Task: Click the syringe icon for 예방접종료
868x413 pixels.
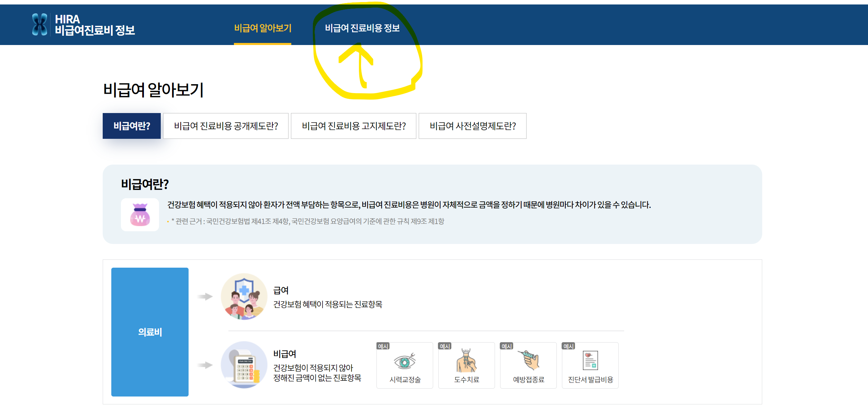Action: coord(528,360)
